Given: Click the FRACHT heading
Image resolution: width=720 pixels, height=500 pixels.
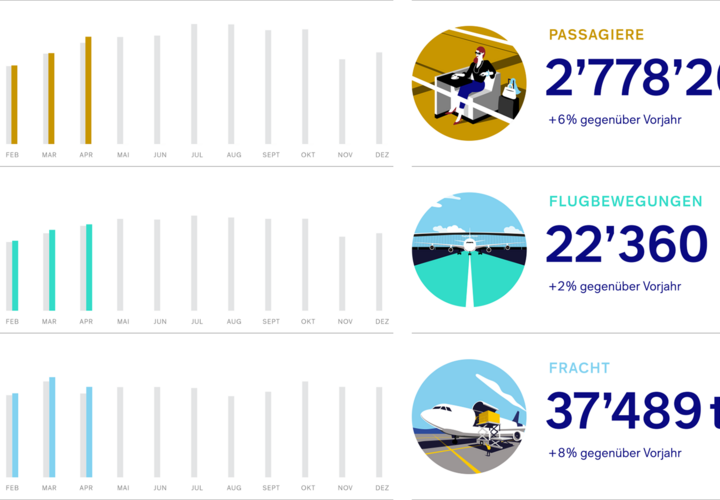Looking at the screenshot, I should (x=579, y=368).
